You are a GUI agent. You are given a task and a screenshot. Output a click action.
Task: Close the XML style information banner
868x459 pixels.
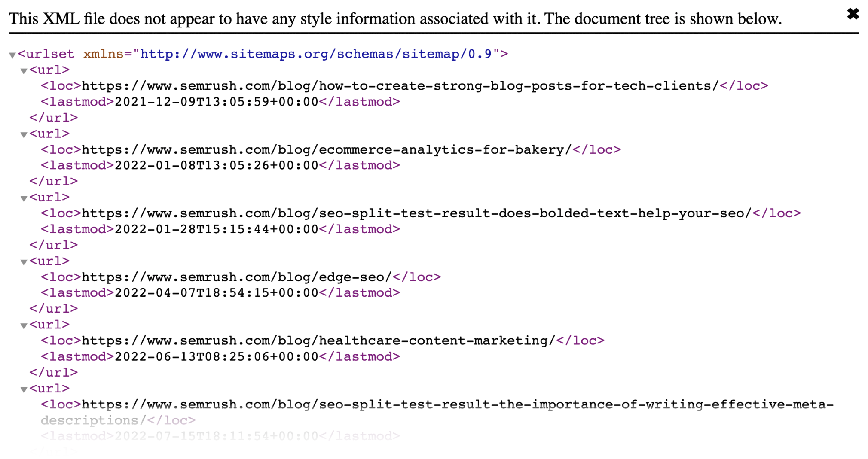853,14
